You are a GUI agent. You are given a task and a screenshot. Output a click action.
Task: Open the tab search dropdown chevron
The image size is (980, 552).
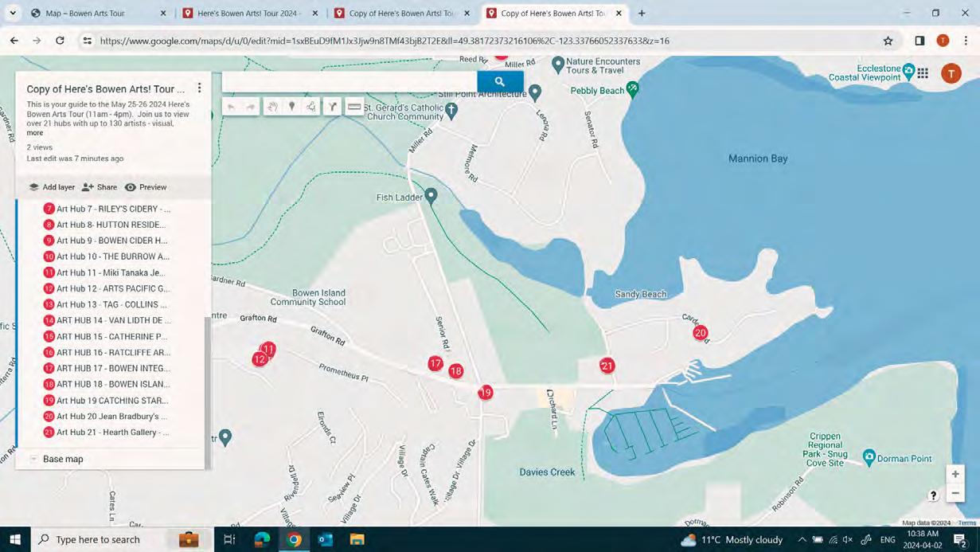point(13,14)
